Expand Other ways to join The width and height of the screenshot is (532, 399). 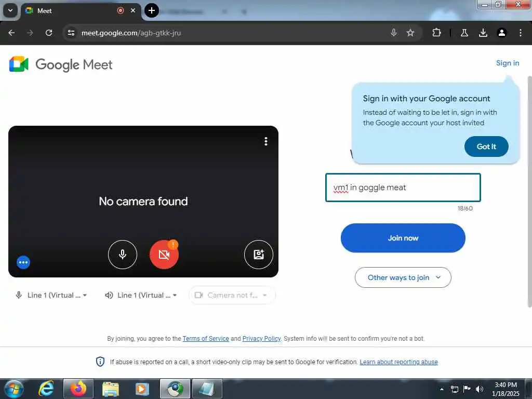click(x=403, y=277)
